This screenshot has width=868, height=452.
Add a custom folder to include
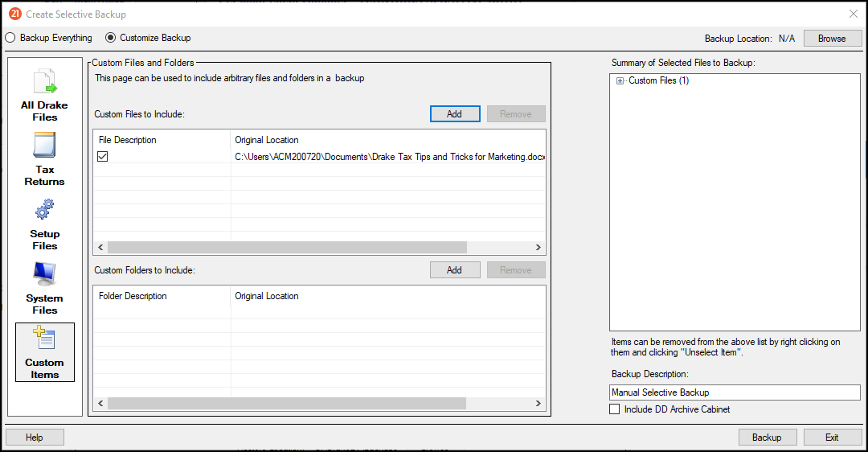pos(454,269)
